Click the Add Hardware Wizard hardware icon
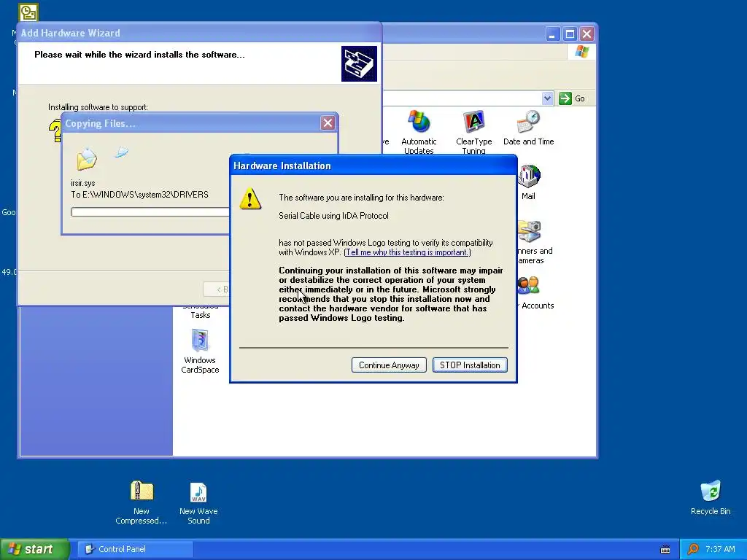Image resolution: width=747 pixels, height=560 pixels. [x=359, y=63]
